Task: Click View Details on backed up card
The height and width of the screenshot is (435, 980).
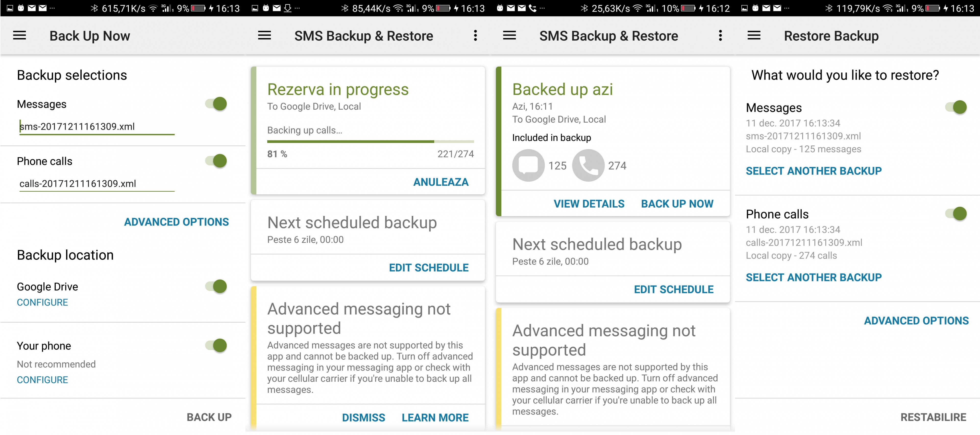Action: pyautogui.click(x=589, y=204)
